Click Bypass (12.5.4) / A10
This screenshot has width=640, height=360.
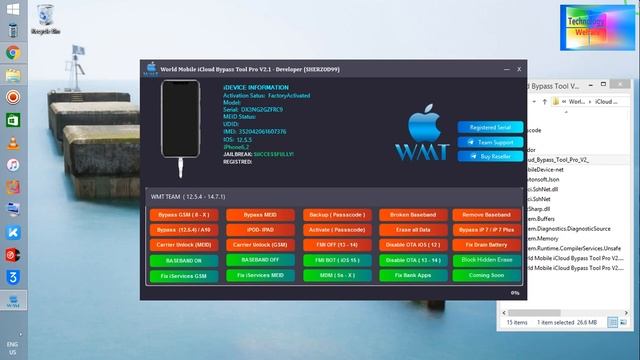point(184,230)
